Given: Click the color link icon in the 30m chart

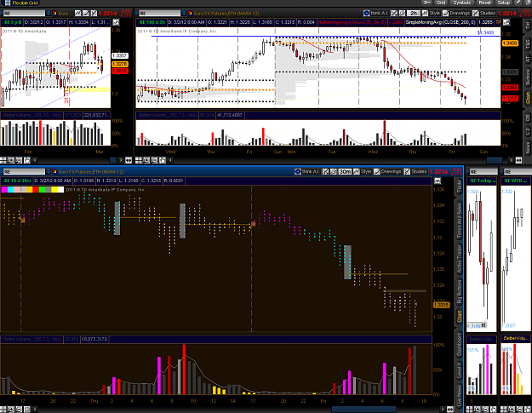Looking at the screenshot, I should click(54, 172).
